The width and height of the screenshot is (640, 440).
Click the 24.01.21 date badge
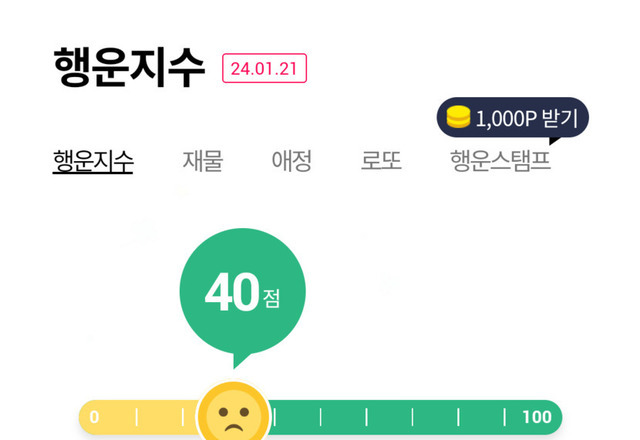tap(264, 68)
